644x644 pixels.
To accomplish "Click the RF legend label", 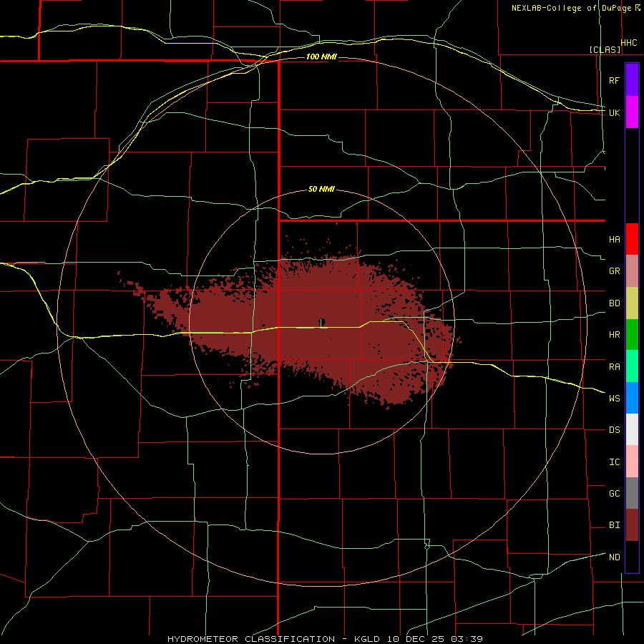I will (614, 80).
